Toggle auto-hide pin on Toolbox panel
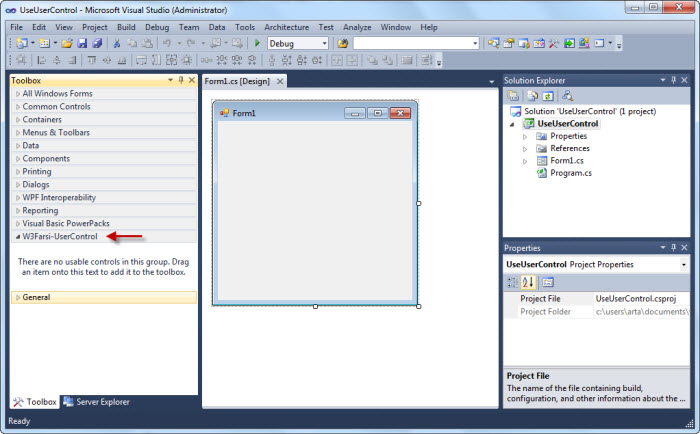 point(179,80)
